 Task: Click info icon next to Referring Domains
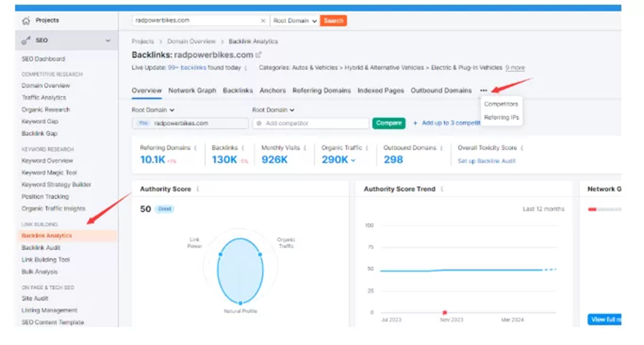click(x=196, y=148)
